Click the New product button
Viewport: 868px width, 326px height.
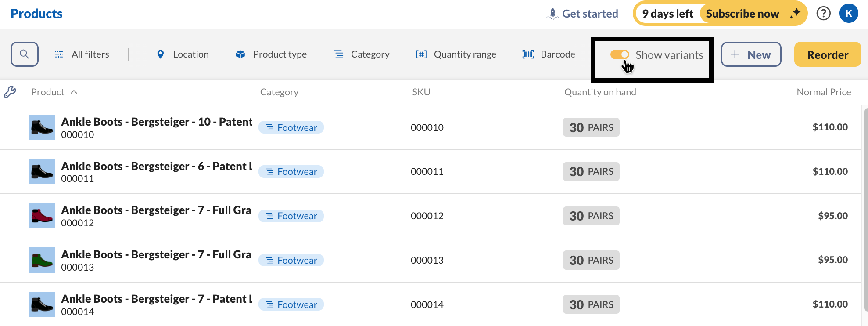751,54
